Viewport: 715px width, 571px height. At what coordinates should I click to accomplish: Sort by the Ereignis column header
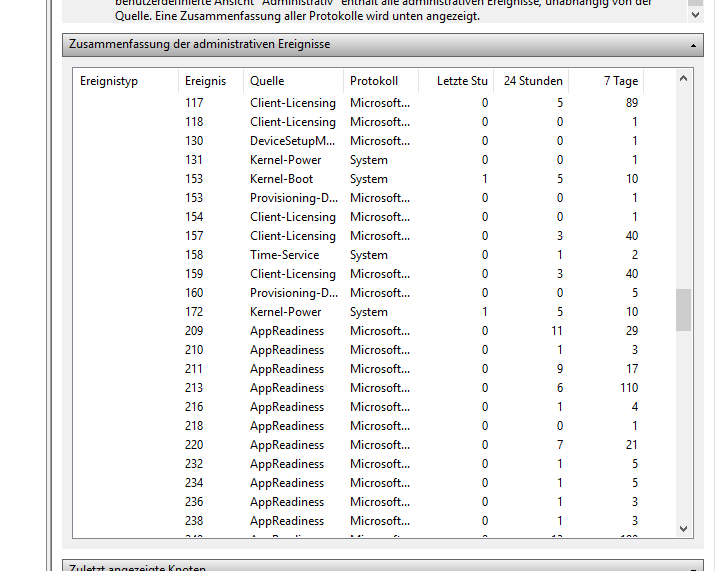pos(211,81)
